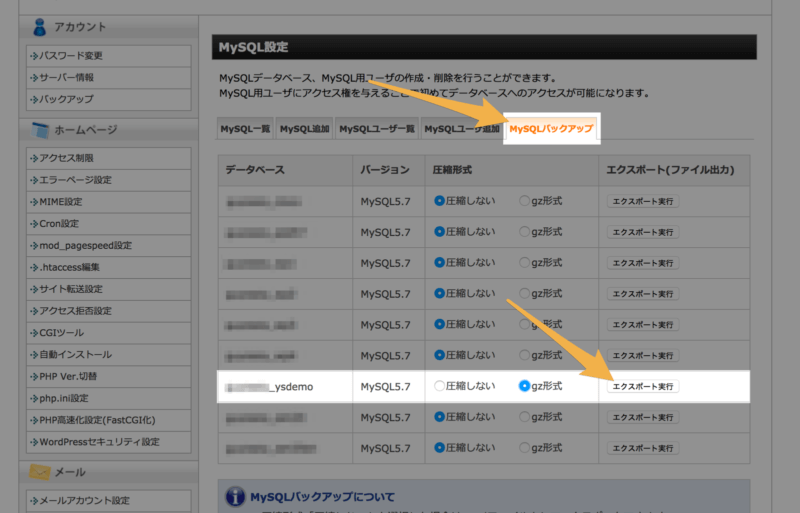This screenshot has height=513, width=800.
Task: Open メールアカウント設定 in the sidebar
Action: [85, 501]
